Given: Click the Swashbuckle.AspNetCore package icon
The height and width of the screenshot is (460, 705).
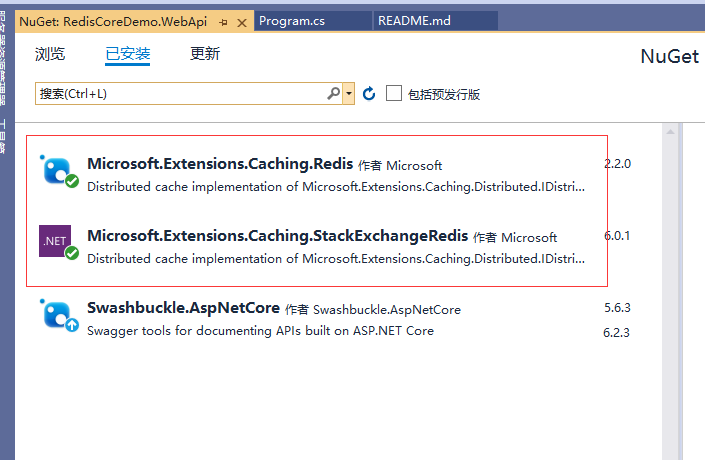Looking at the screenshot, I should point(59,315).
